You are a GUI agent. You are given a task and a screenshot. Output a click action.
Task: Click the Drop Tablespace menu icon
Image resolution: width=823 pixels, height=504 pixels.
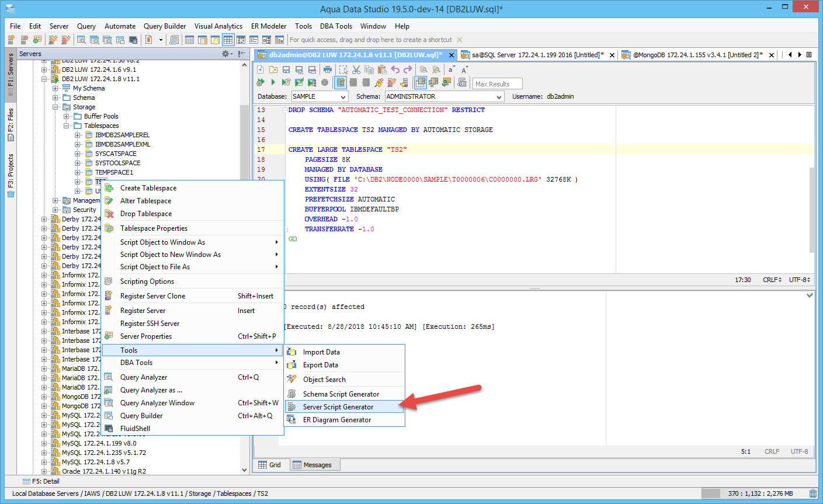(109, 214)
